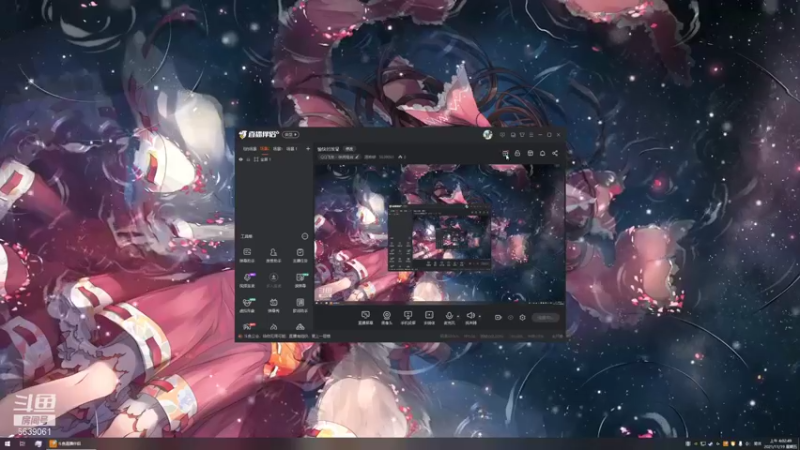Click the pill button next to the room name
The height and width of the screenshot is (450, 800).
tap(349, 149)
